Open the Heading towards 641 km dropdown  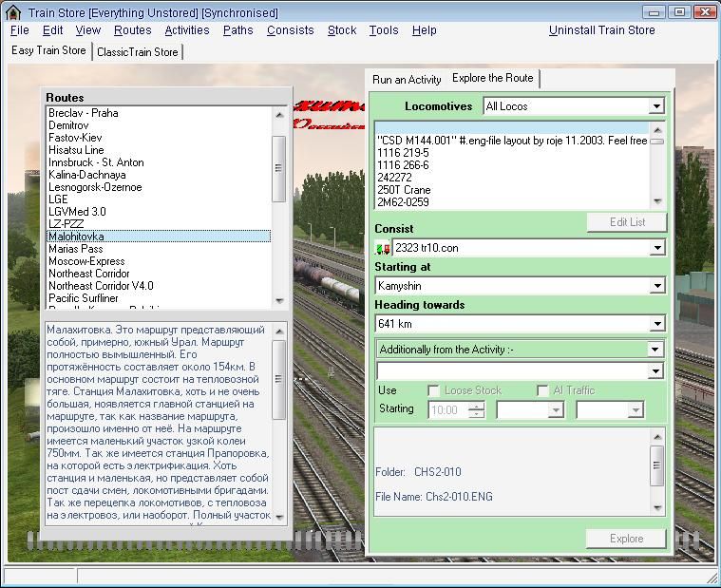[x=656, y=324]
